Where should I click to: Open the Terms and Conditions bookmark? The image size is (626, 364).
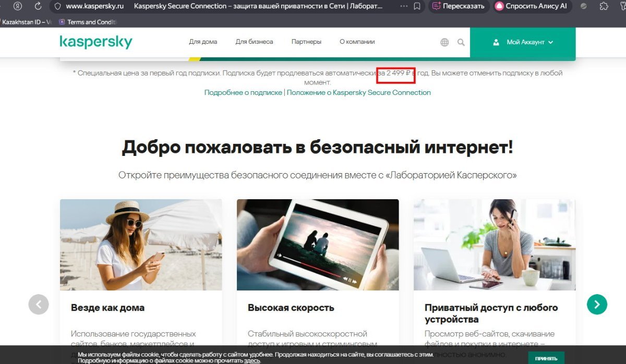click(88, 22)
